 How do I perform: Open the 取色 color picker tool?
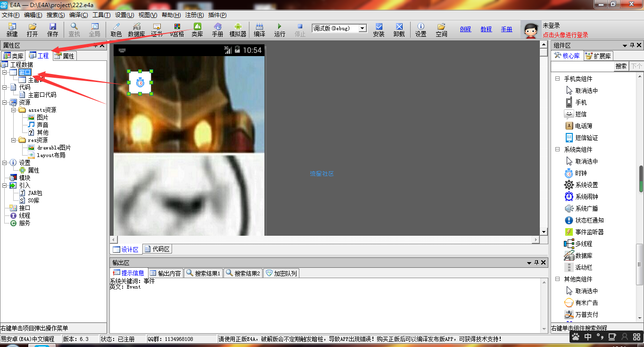(116, 30)
